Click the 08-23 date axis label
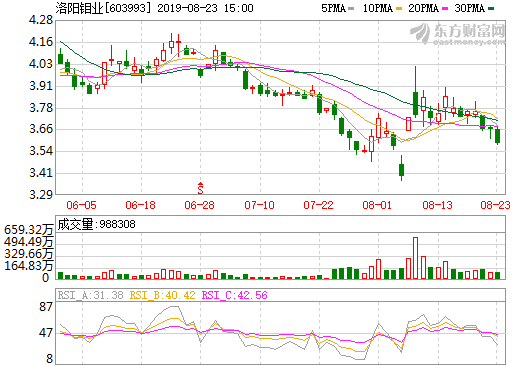 [495, 205]
